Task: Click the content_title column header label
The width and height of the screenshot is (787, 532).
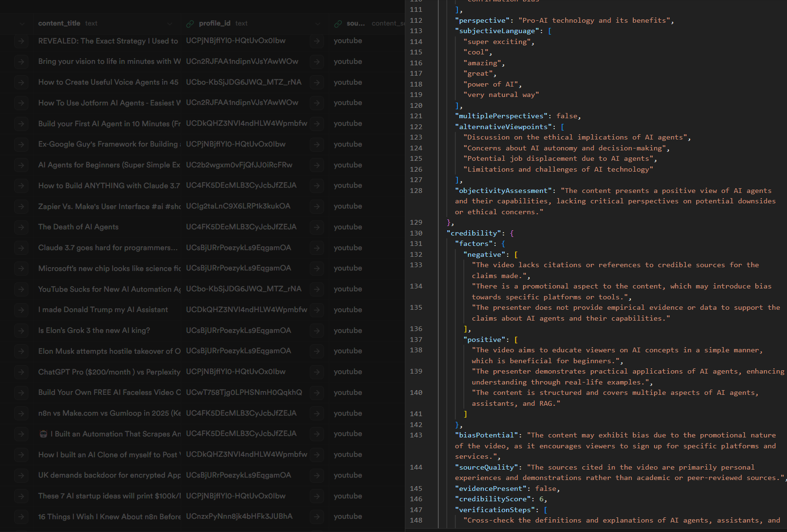Action: click(x=59, y=23)
